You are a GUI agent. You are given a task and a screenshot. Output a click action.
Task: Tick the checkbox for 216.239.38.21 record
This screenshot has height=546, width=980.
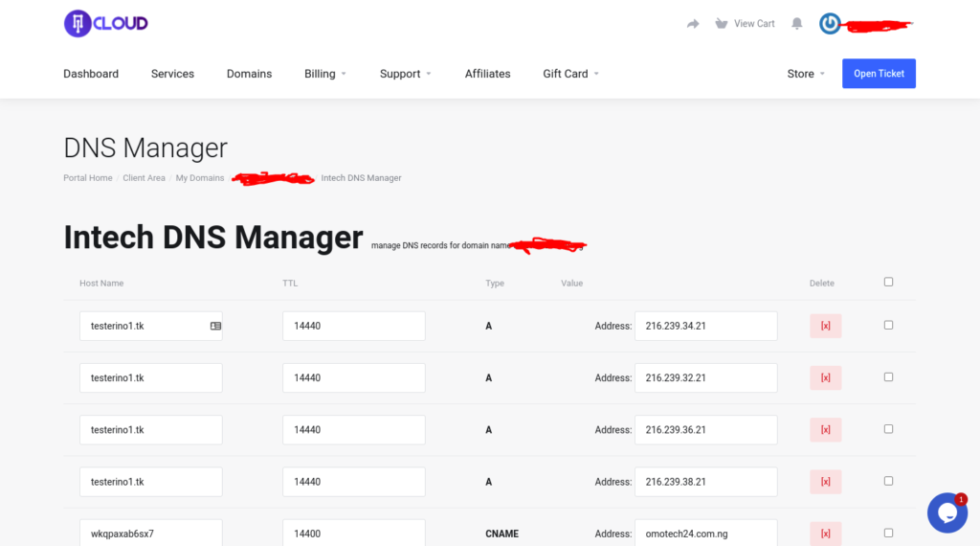888,481
